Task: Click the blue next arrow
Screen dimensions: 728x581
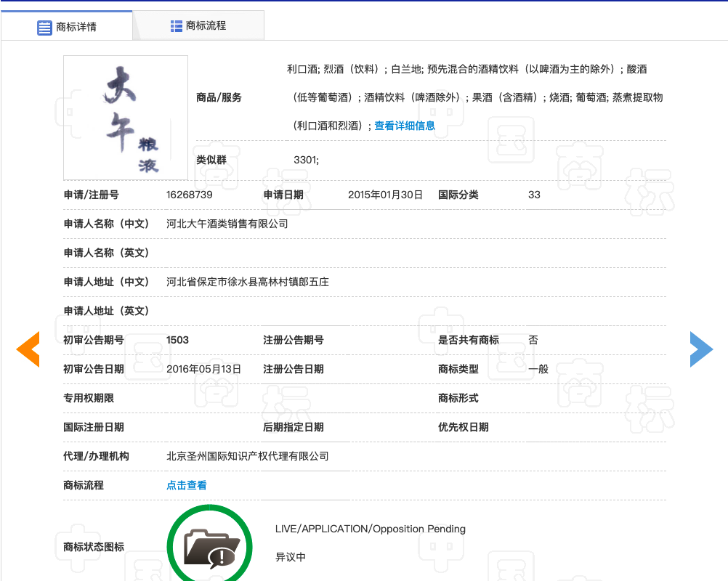Action: 701,349
